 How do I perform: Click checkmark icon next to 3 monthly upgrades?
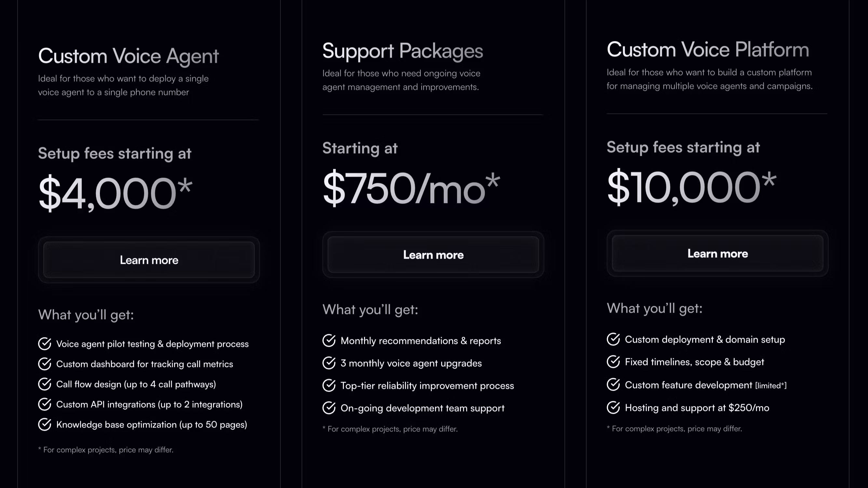[329, 363]
